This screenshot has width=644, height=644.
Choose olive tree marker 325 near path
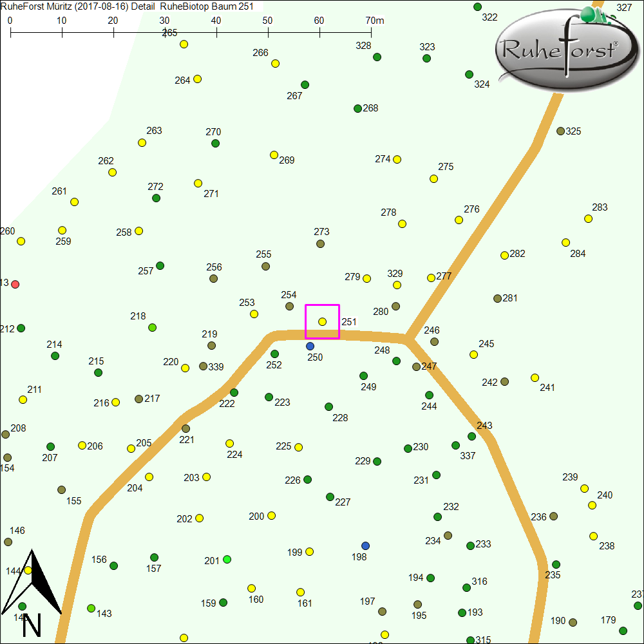point(560,131)
